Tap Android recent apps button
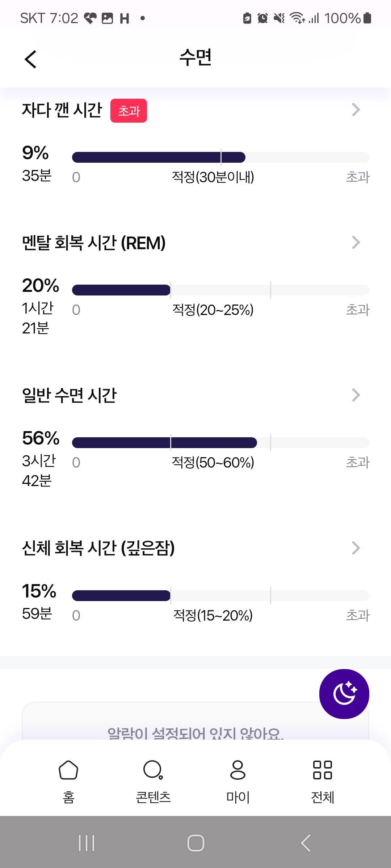 (87, 843)
